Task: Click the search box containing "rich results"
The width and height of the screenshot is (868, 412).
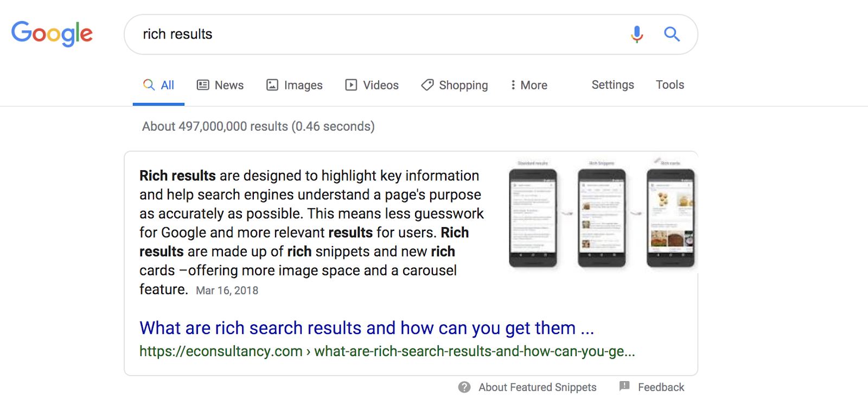Action: pyautogui.click(x=374, y=34)
